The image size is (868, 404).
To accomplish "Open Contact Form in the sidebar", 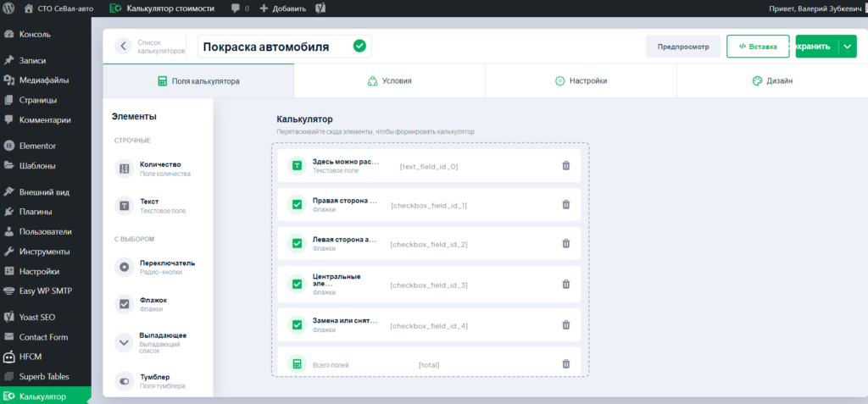I will (x=46, y=337).
